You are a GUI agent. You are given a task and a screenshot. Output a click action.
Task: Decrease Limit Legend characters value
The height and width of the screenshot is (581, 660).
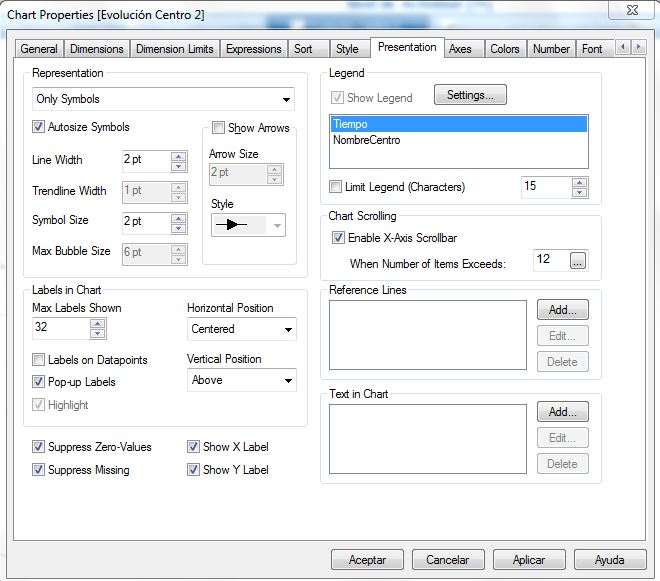(x=579, y=192)
